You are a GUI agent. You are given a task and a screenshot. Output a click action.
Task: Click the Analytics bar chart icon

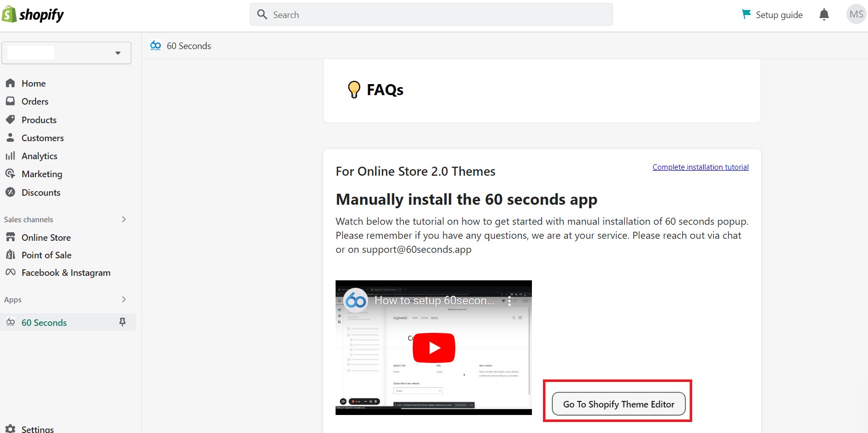pyautogui.click(x=10, y=156)
